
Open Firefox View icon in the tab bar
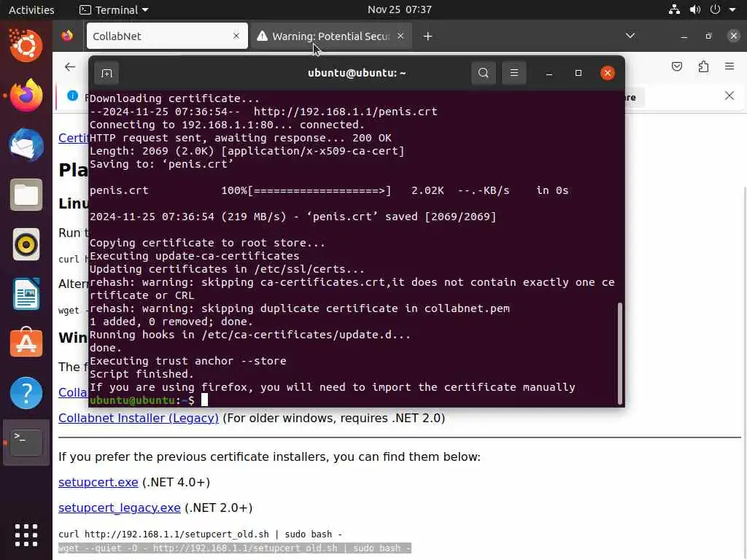pyautogui.click(x=67, y=36)
